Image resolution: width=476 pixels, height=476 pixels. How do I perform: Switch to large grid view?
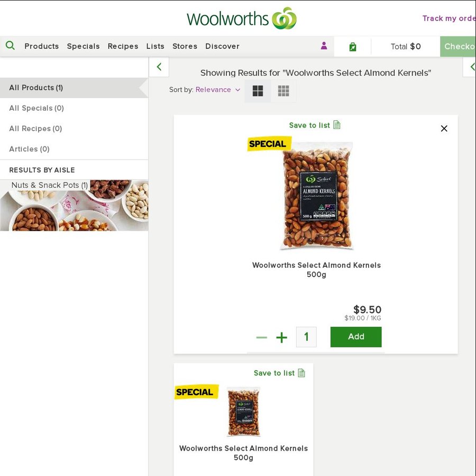pyautogui.click(x=258, y=91)
